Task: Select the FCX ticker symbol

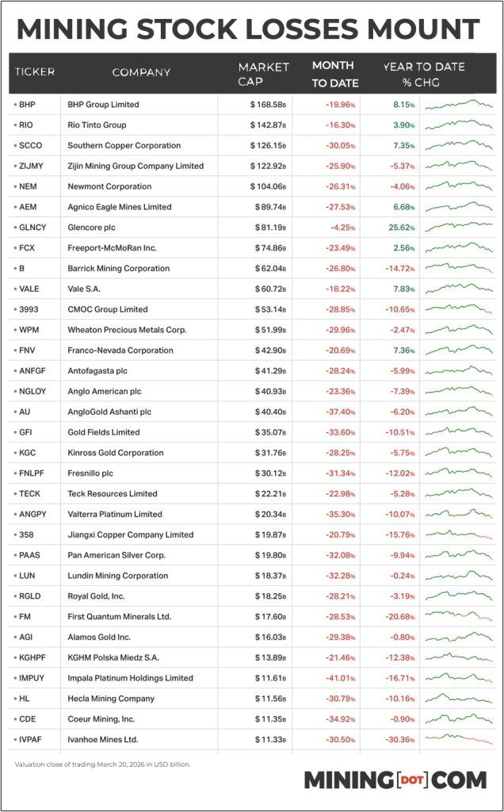Action: coord(29,247)
